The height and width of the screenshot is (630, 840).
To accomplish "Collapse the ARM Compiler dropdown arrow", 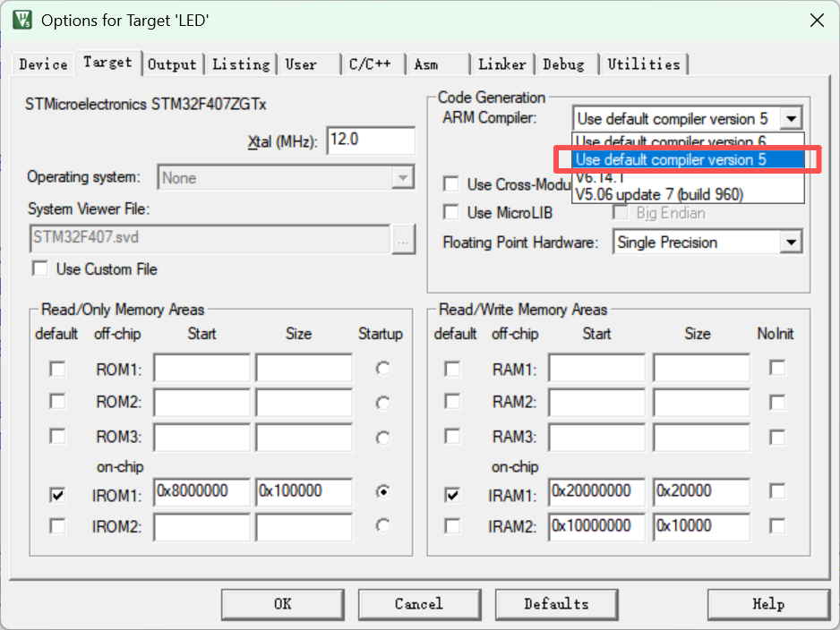I will click(x=792, y=118).
